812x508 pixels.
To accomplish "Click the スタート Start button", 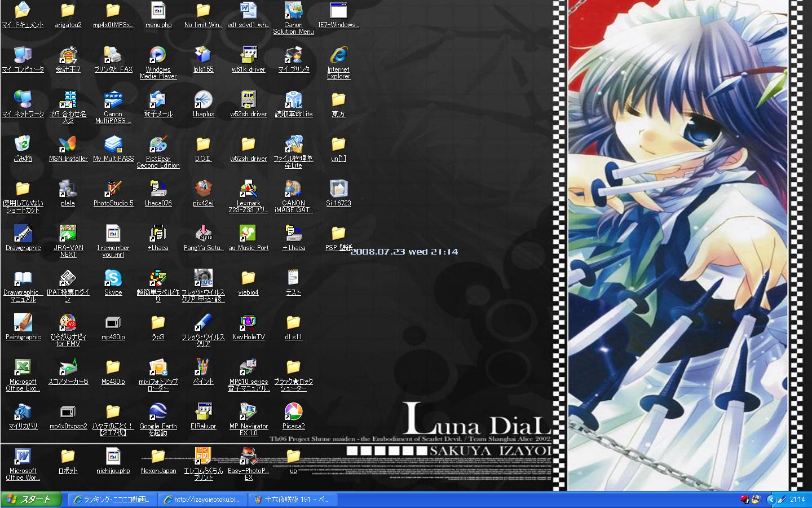I will pos(30,500).
